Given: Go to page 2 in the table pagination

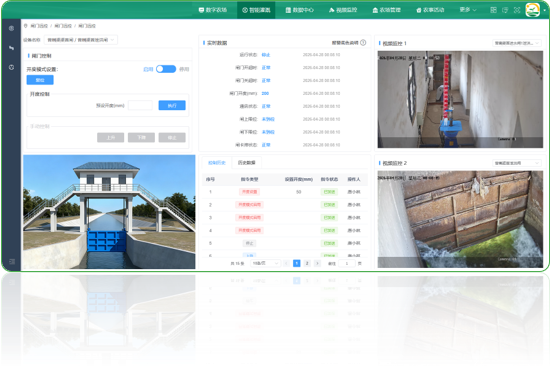Looking at the screenshot, I should click(307, 263).
